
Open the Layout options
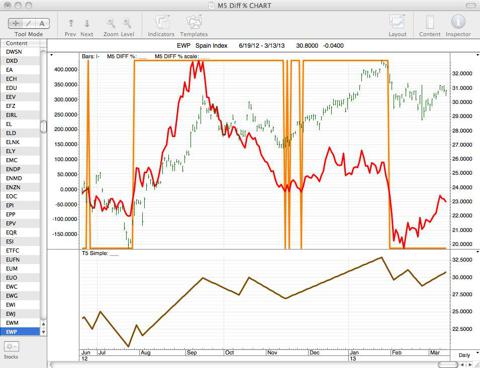397,26
